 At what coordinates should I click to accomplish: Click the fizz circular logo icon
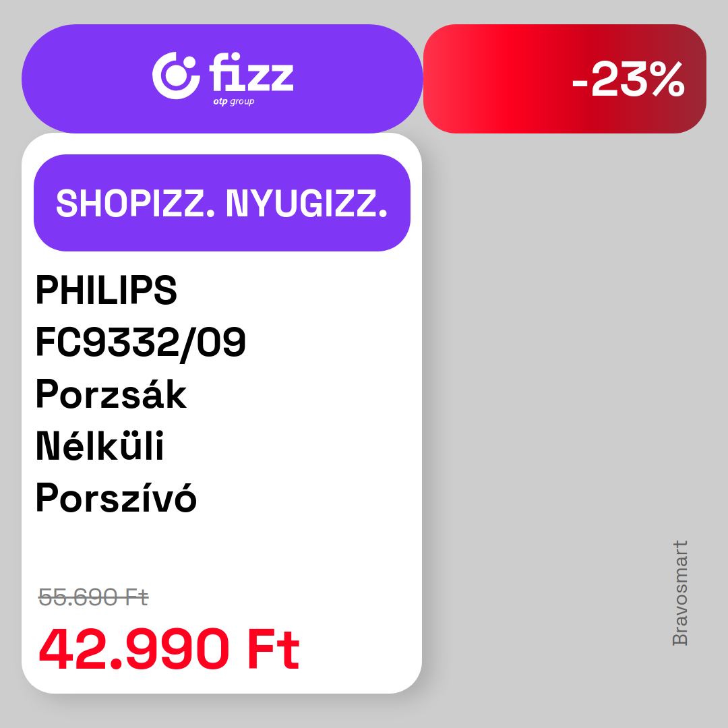[176, 75]
